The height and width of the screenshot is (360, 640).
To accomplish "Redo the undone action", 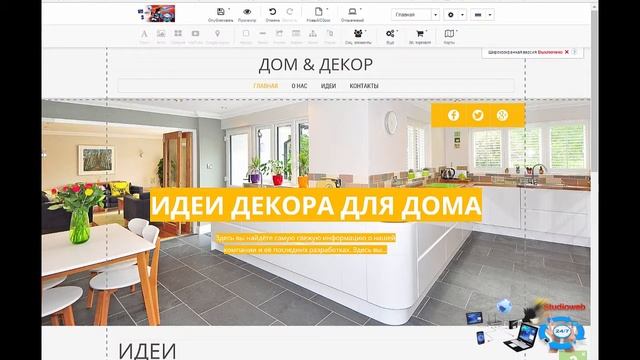I will pyautogui.click(x=289, y=12).
